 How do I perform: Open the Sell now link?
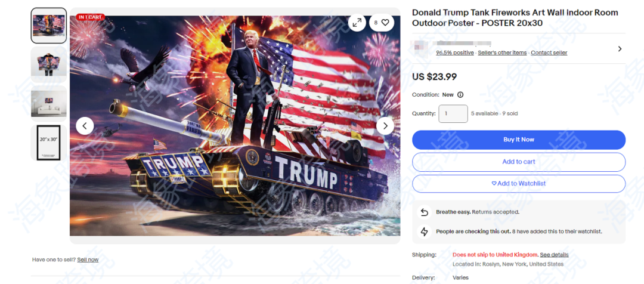(x=88, y=260)
